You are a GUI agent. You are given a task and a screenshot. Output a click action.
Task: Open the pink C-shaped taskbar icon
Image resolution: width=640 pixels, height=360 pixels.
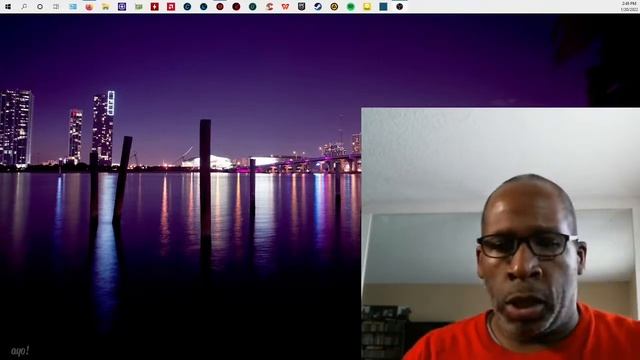click(x=269, y=7)
